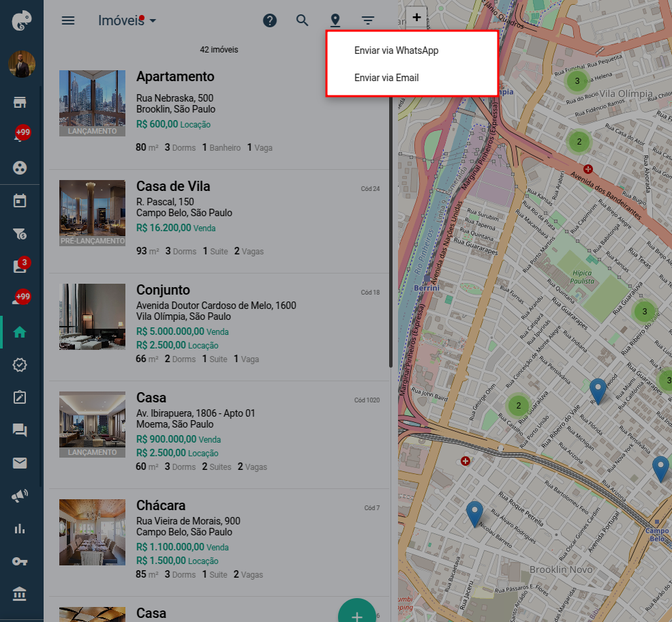
Task: Open the Conjunto listing title
Action: pos(163,290)
